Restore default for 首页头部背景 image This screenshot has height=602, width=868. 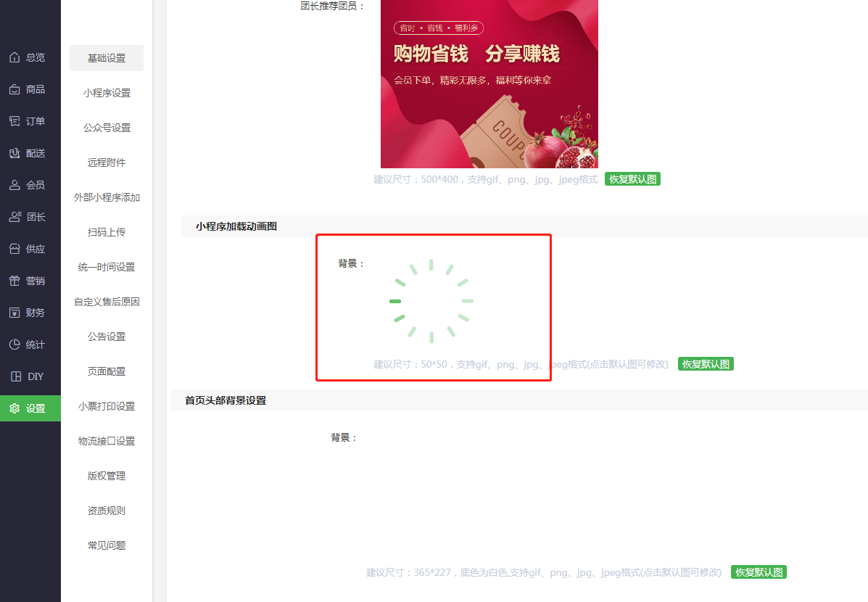759,572
